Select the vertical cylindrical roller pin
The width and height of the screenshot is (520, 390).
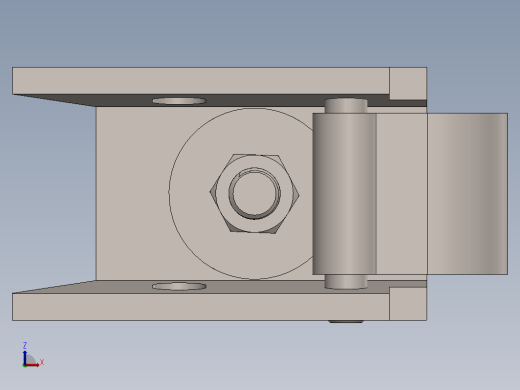345,194
